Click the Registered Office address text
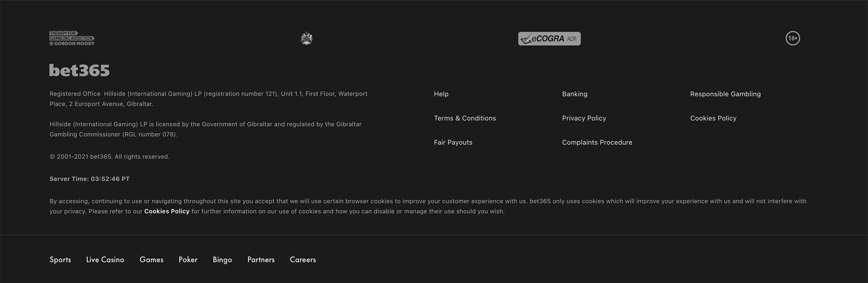The height and width of the screenshot is (283, 868). [209, 99]
